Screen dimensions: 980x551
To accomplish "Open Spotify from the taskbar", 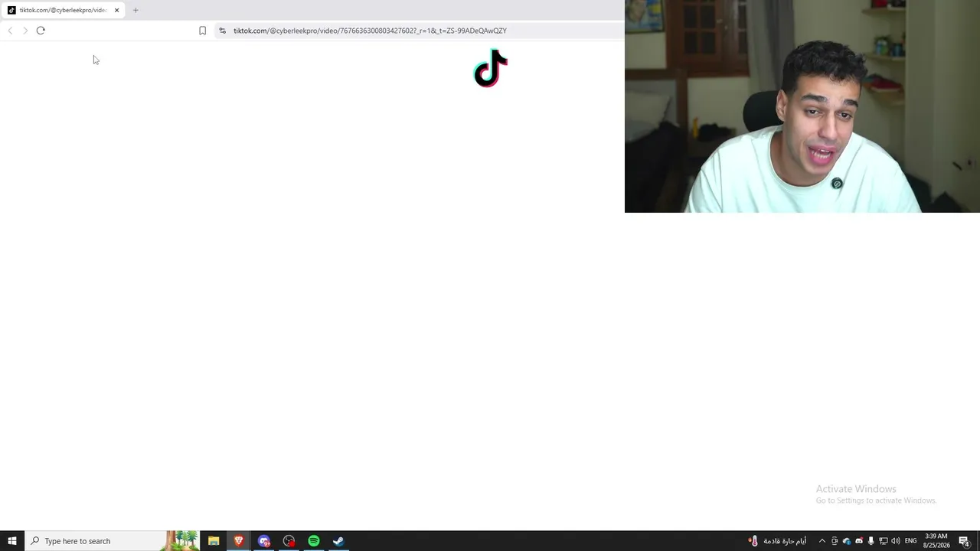I will [314, 541].
